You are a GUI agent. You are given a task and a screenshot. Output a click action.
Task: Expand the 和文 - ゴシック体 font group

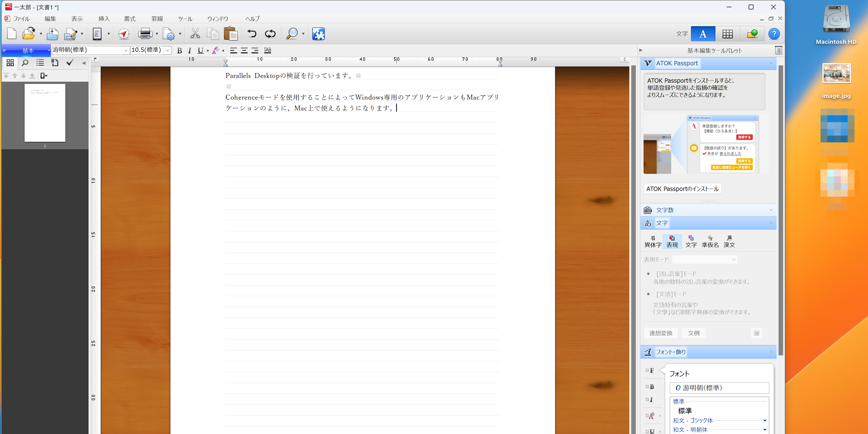click(x=765, y=420)
